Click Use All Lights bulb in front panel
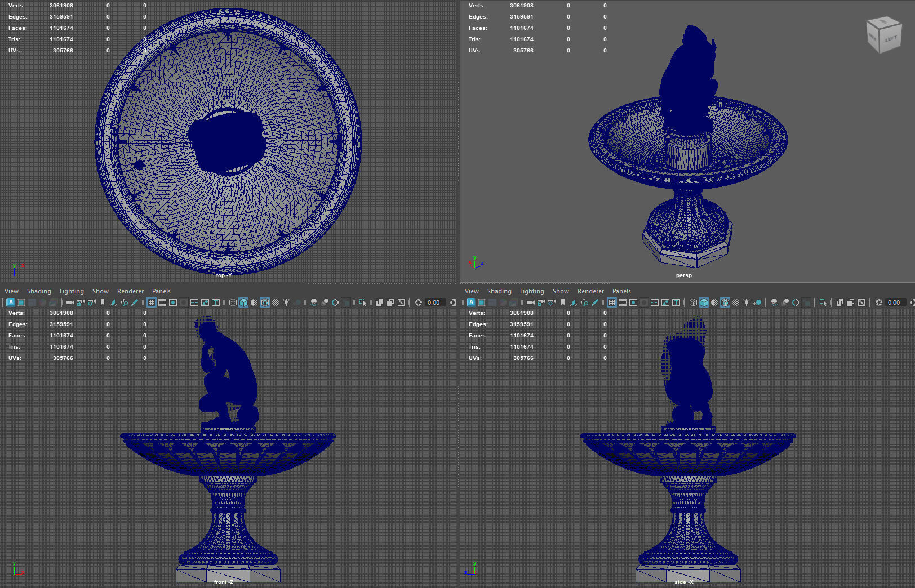Viewport: 915px width, 588px height. click(x=286, y=302)
